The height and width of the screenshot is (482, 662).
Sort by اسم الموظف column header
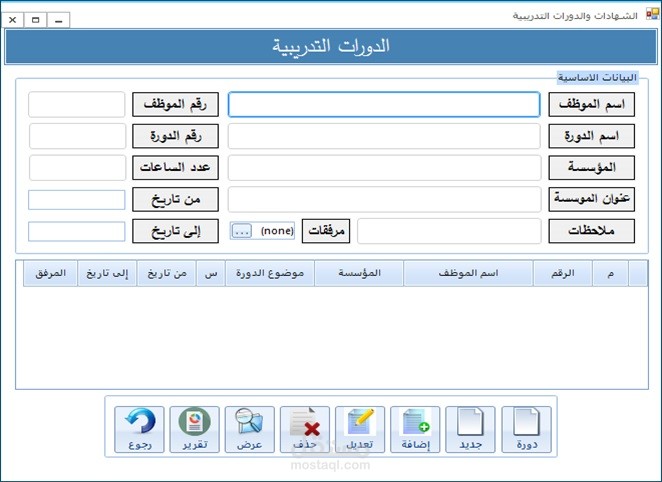[468, 273]
